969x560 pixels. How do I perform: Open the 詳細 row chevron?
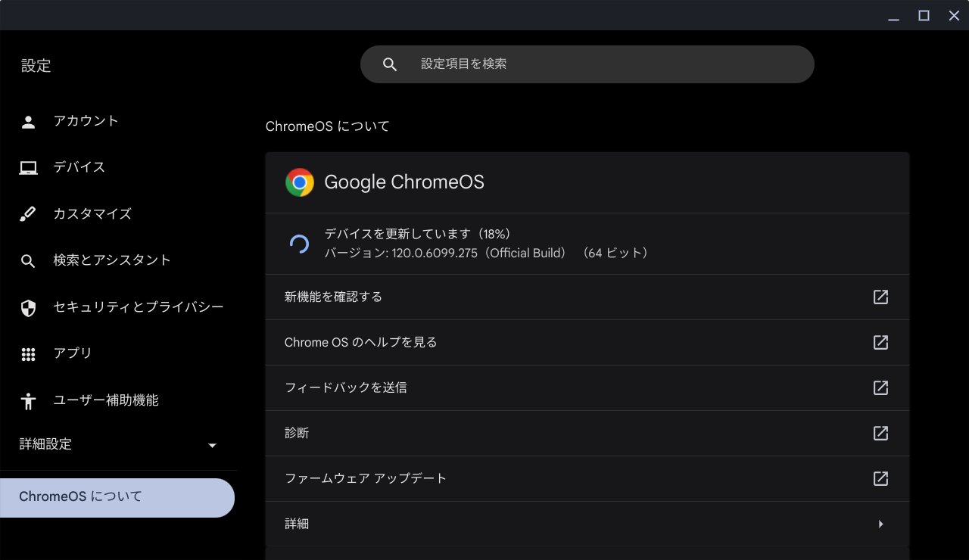coord(880,524)
